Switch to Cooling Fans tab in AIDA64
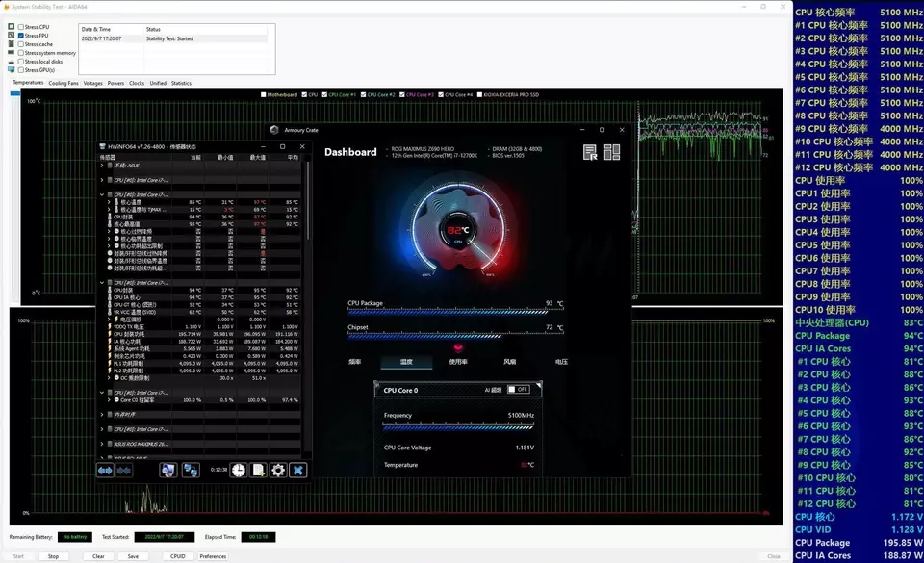Viewport: 924px width, 563px height. (x=64, y=83)
